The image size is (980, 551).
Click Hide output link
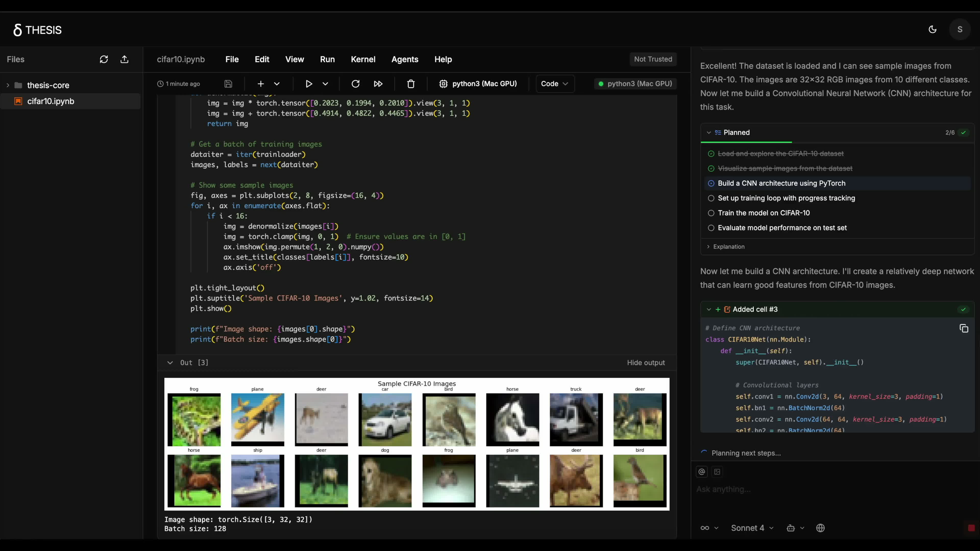[x=646, y=363]
